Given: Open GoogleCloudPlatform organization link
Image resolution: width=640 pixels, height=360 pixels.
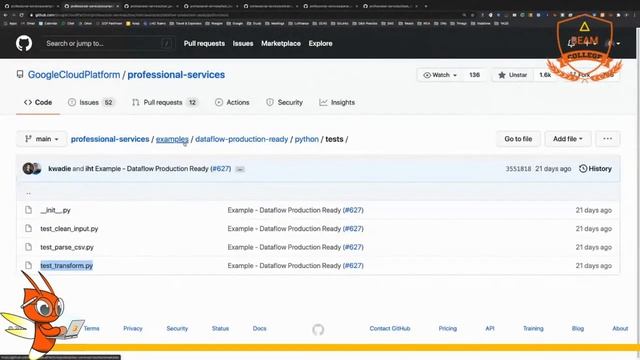Looking at the screenshot, I should click(x=74, y=75).
